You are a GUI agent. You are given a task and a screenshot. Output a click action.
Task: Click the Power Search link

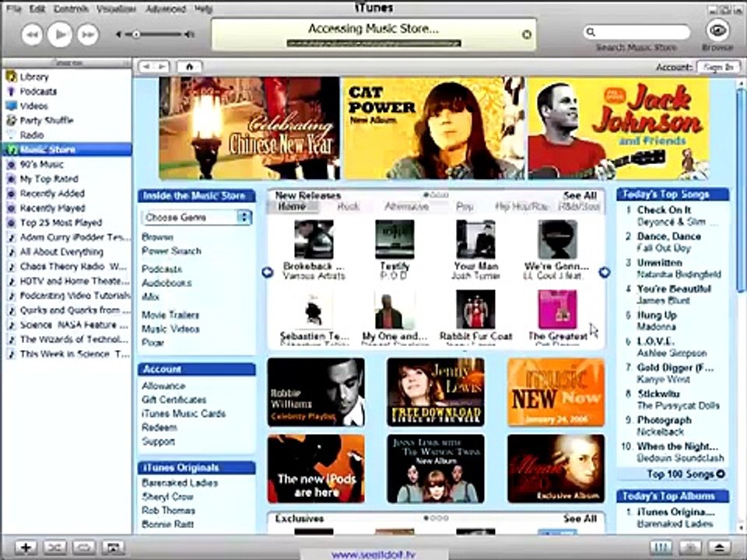coord(171,251)
